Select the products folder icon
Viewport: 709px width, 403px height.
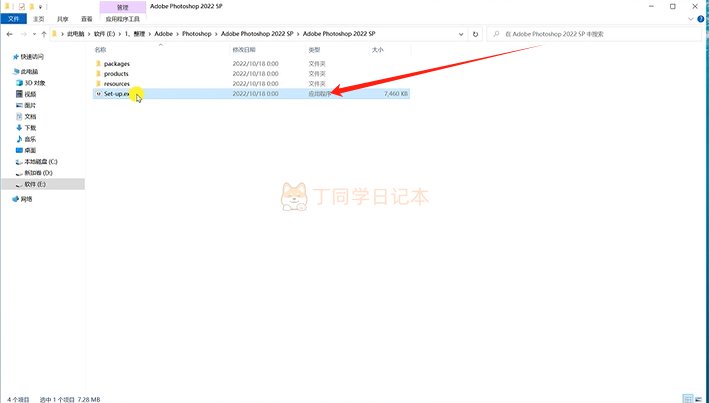(x=98, y=74)
